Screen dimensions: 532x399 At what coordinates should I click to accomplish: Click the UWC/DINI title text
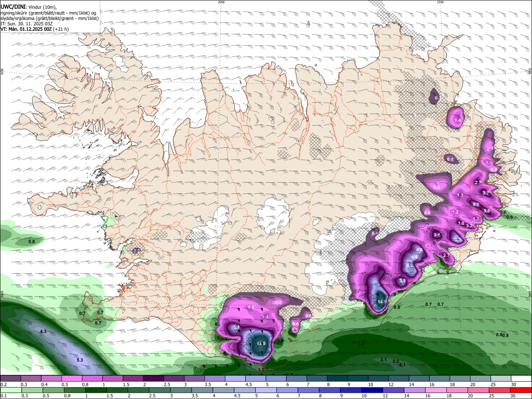pos(13,7)
